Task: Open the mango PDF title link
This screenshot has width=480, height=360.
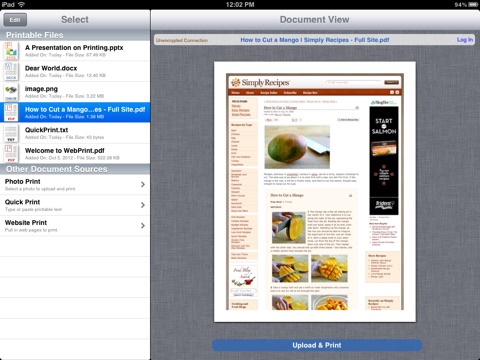Action: (x=315, y=40)
